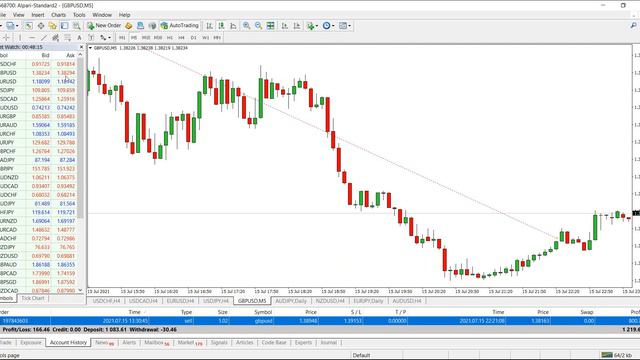Zoom in on the chart
Image resolution: width=640 pixels, height=360 pixels.
pos(247,26)
